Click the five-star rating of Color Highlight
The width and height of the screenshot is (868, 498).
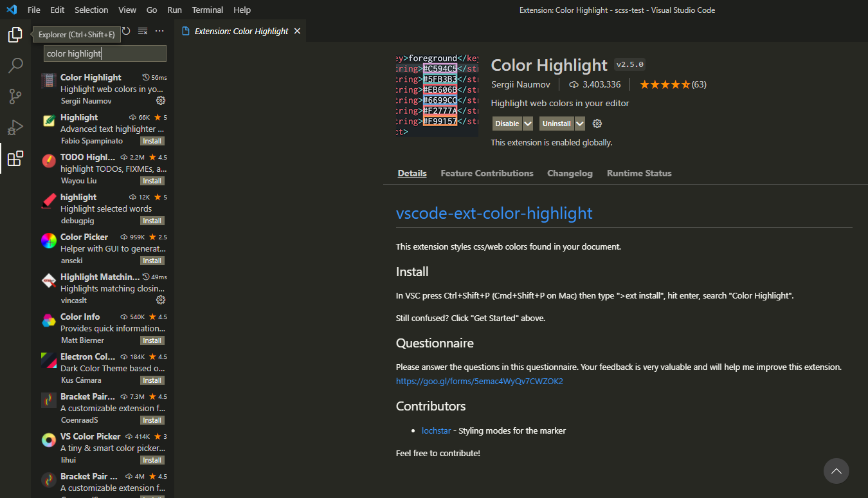point(665,84)
